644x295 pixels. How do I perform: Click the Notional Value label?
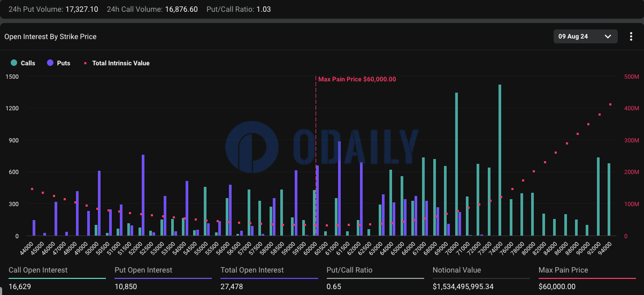pos(456,270)
